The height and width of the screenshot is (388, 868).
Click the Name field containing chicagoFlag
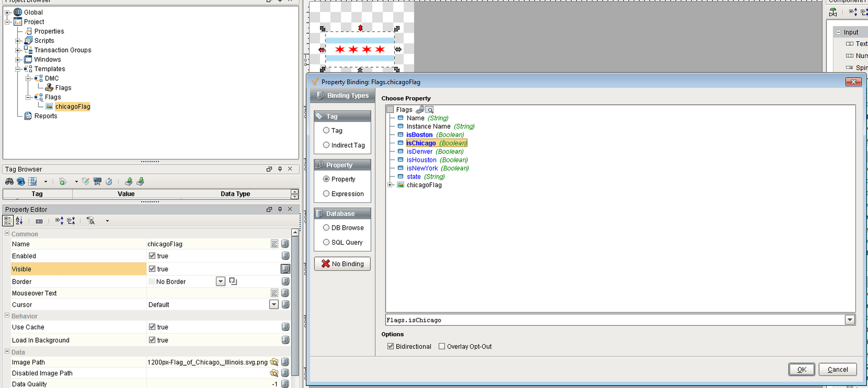tap(208, 244)
